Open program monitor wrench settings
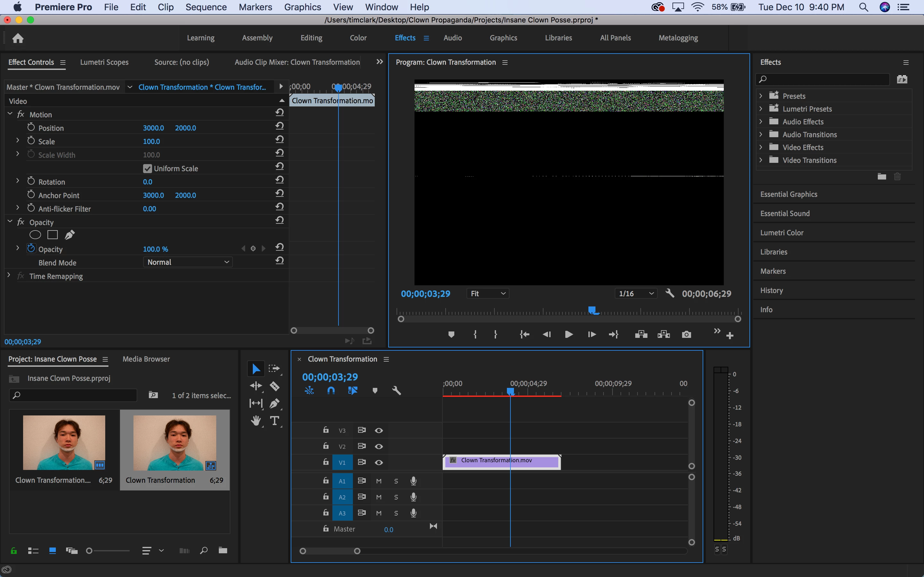 [x=670, y=293]
